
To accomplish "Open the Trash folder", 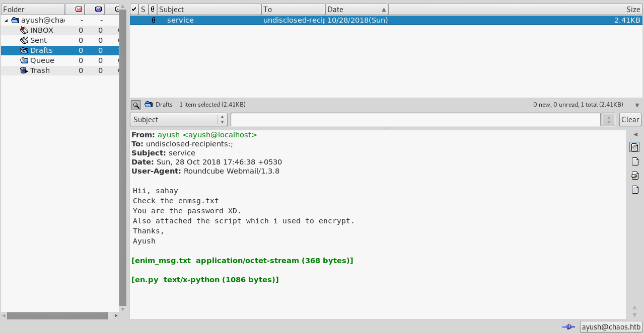I will pyautogui.click(x=40, y=70).
